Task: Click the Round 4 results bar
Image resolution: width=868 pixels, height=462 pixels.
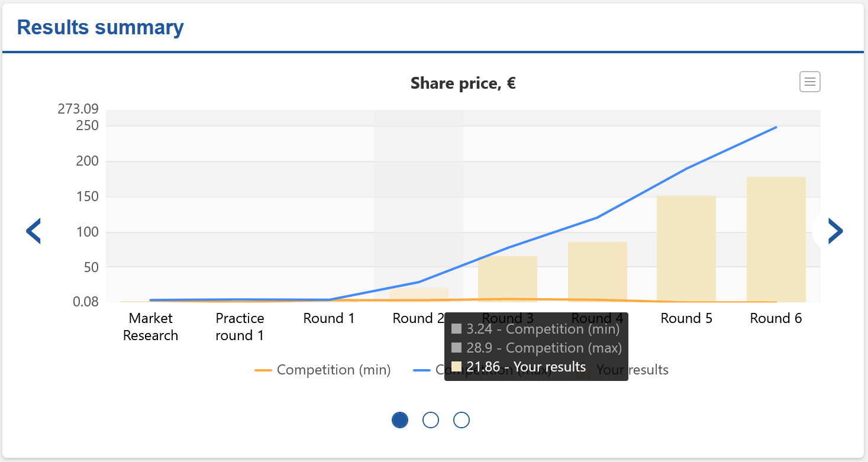Action: tap(597, 271)
